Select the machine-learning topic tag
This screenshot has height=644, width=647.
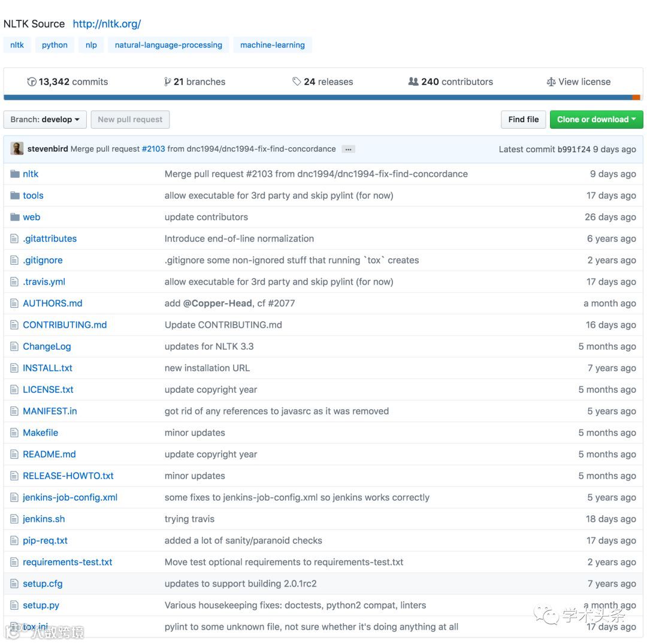pos(273,45)
